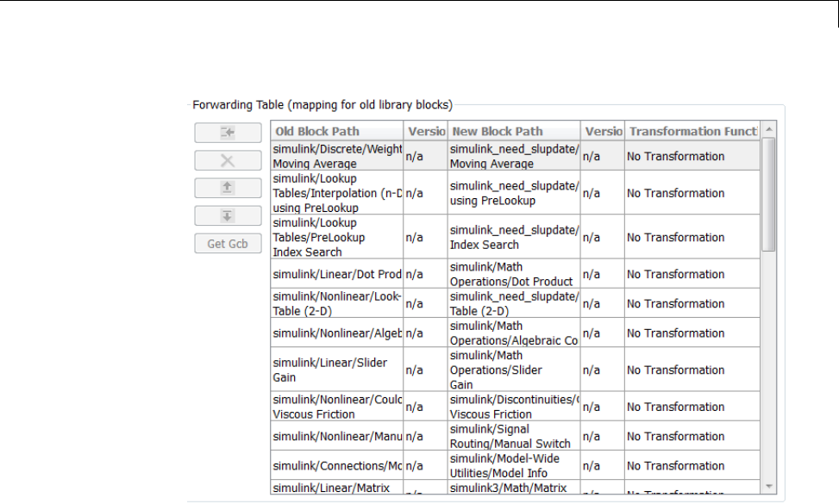This screenshot has height=504, width=839.
Task: Select new path simulink_need_slupdate/ using PreLookup cell
Action: click(514, 193)
